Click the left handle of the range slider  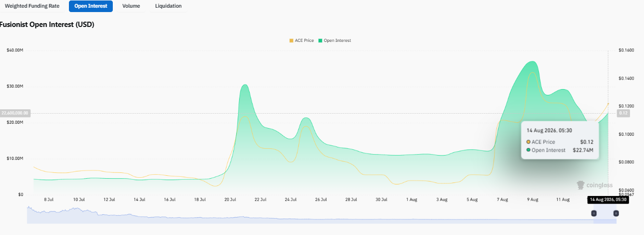594,213
